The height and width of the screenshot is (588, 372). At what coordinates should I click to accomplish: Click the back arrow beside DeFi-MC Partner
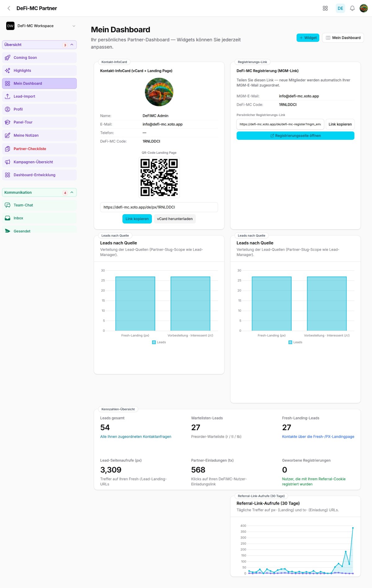point(9,8)
